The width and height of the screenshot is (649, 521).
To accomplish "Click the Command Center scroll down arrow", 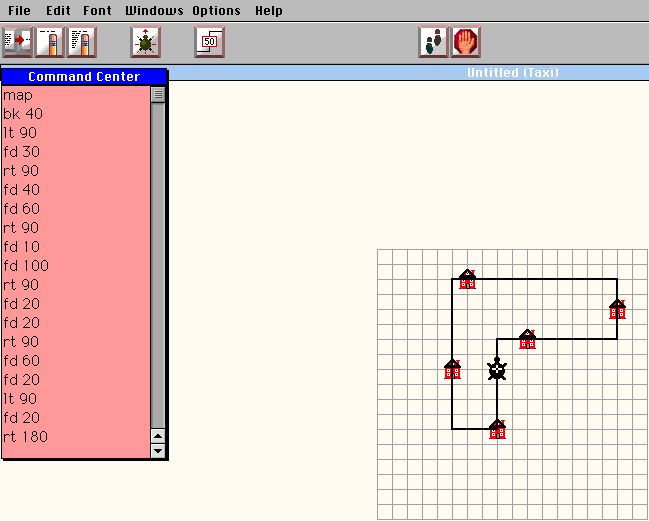I will click(158, 451).
